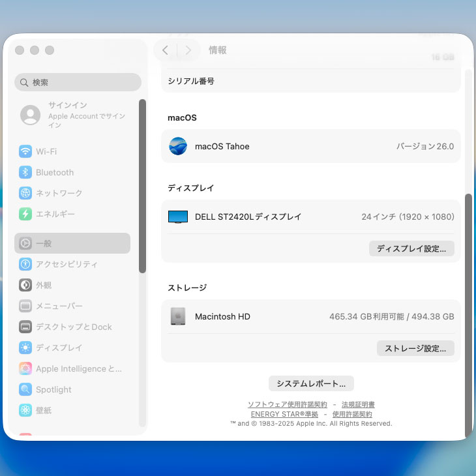The image size is (476, 476).
Task: Click the 検索 search field
Action: [x=78, y=82]
